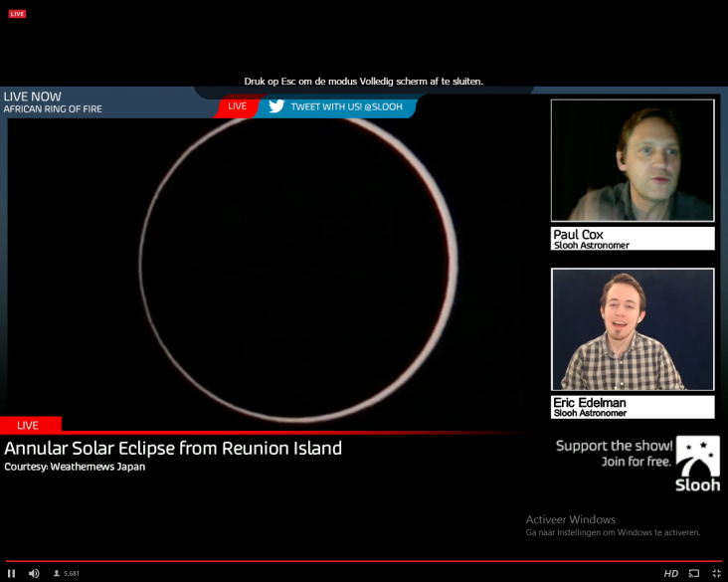Mute the stream volume speaker icon
Viewport: 728px width, 582px height.
tap(34, 573)
